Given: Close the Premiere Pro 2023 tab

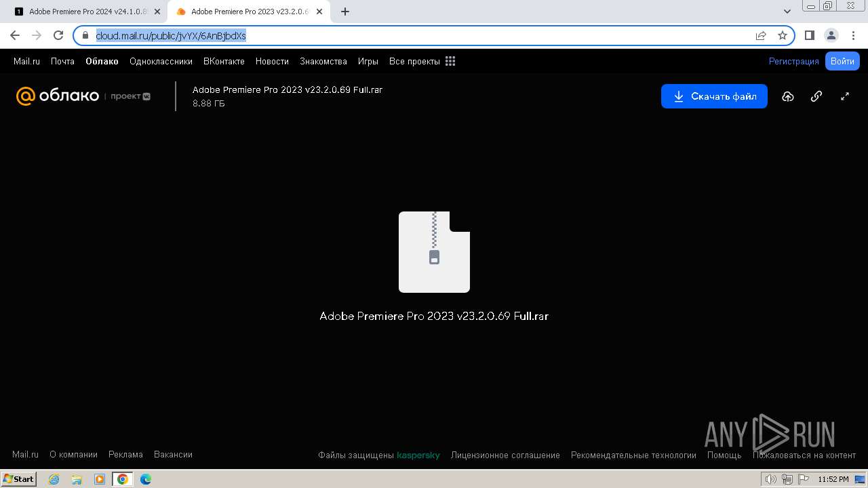Looking at the screenshot, I should click(319, 12).
